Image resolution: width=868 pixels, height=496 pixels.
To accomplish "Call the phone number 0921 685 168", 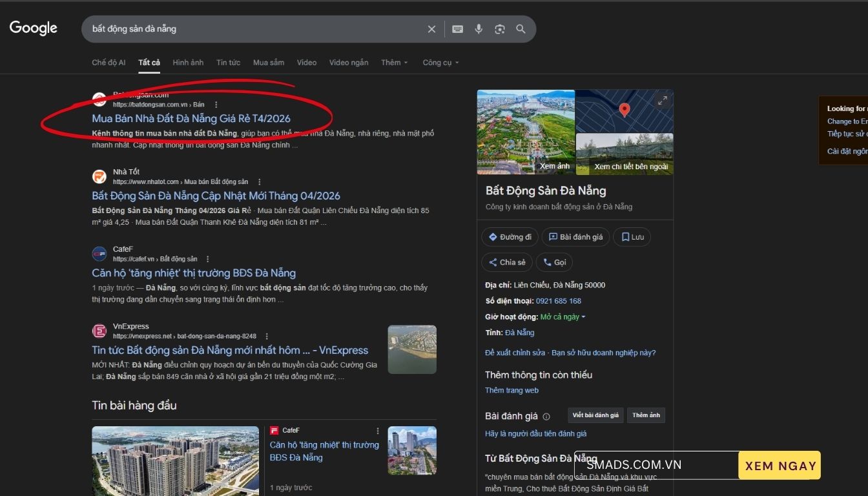I will [558, 300].
